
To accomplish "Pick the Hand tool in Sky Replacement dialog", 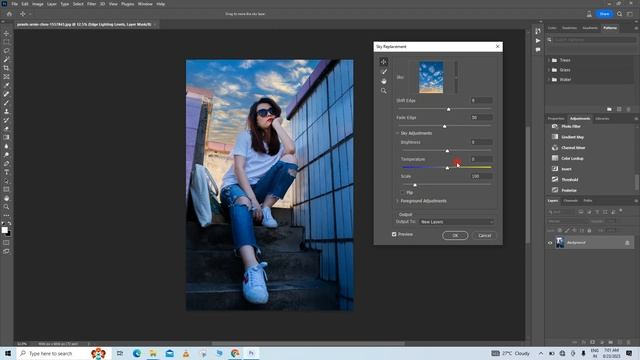I will [383, 81].
